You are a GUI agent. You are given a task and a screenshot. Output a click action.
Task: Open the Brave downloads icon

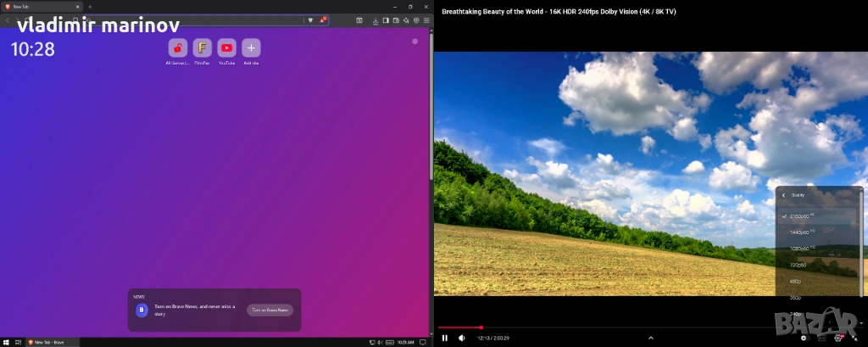pyautogui.click(x=376, y=21)
